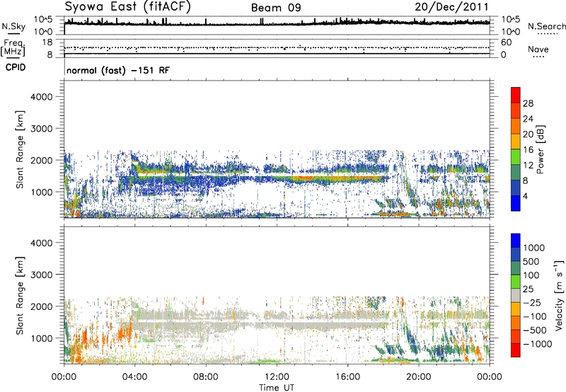Pick the bright blue bottom segment of the Power colorbar

[516, 203]
